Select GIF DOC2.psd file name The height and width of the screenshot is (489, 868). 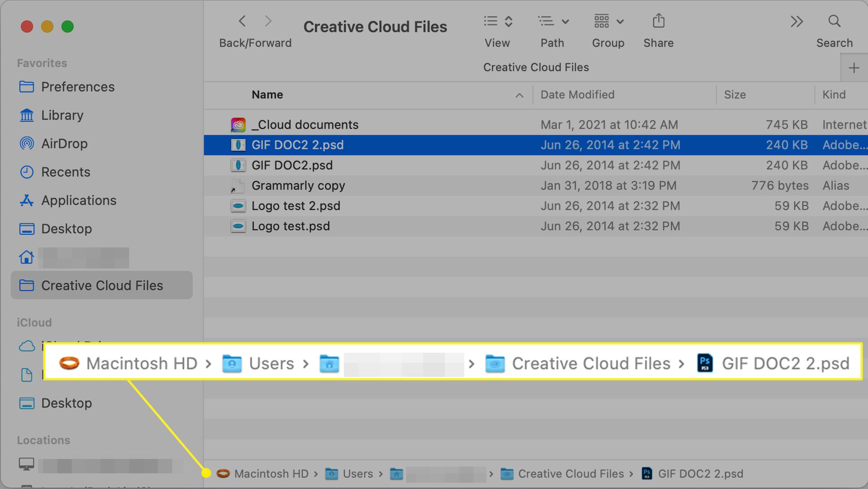click(x=292, y=165)
